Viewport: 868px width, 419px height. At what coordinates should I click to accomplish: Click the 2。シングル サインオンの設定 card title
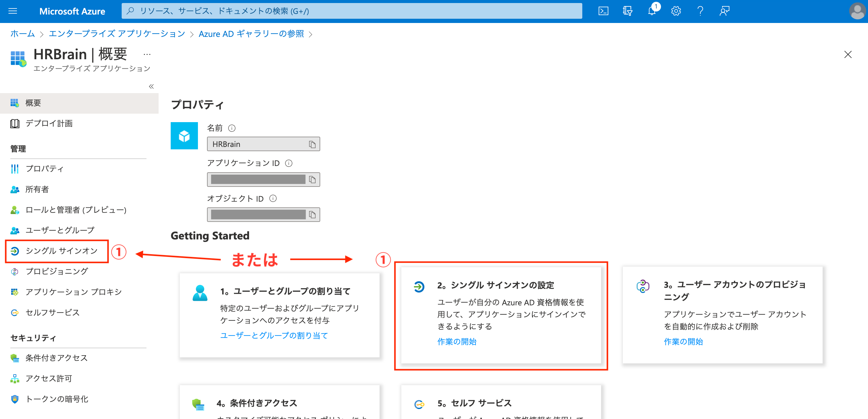[x=495, y=285]
